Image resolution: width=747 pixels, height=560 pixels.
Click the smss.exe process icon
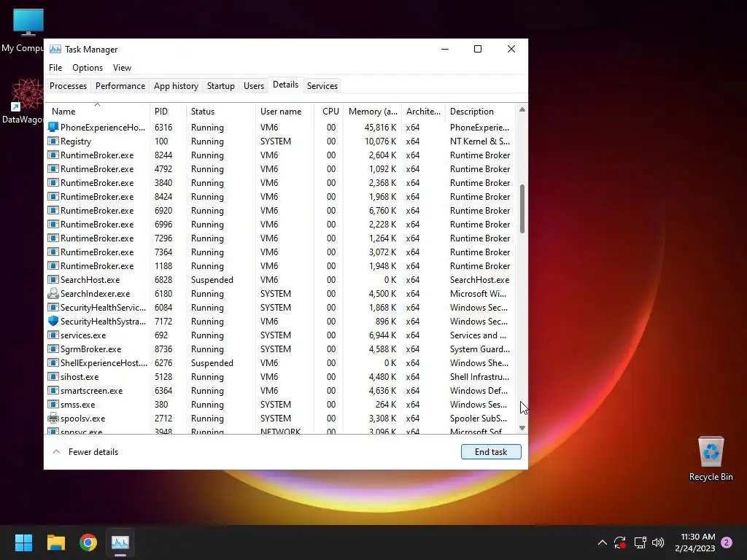(x=53, y=404)
